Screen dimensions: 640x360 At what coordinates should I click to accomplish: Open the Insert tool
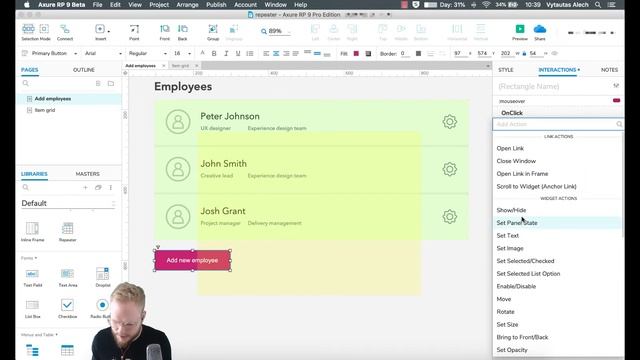click(x=100, y=32)
